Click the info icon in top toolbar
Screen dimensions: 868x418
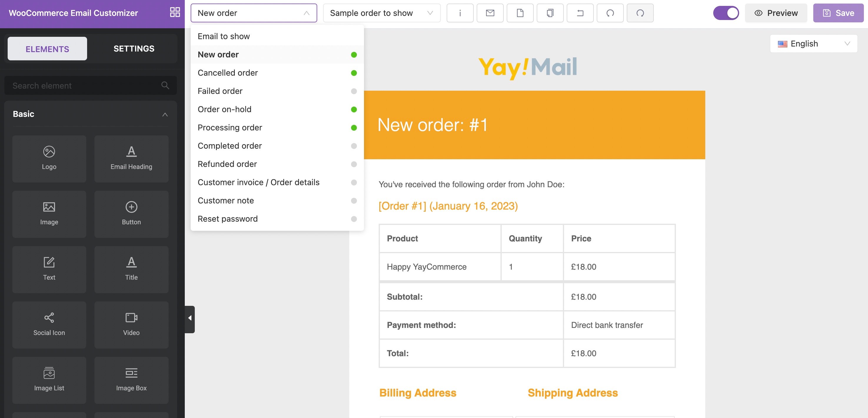click(x=460, y=13)
